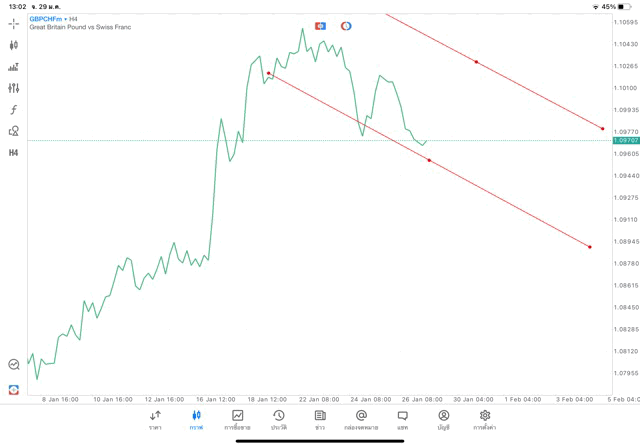Image resolution: width=640 pixels, height=447 pixels.
Task: Tap the red-blue square trade icon
Action: [320, 25]
